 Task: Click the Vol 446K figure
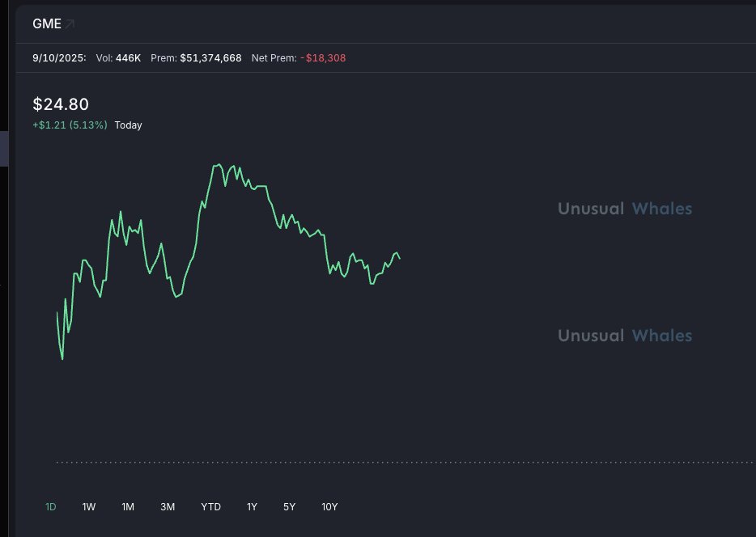(128, 58)
